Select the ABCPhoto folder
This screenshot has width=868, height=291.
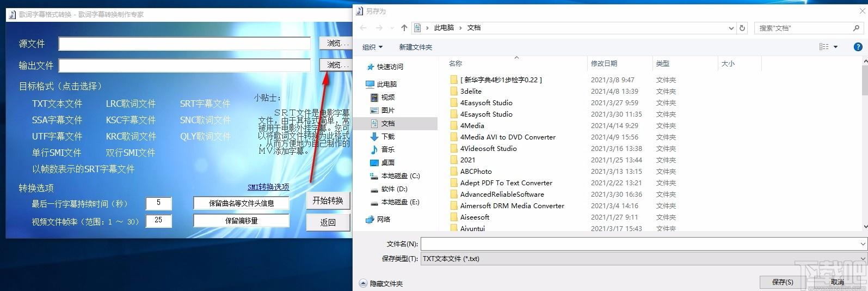pos(476,172)
